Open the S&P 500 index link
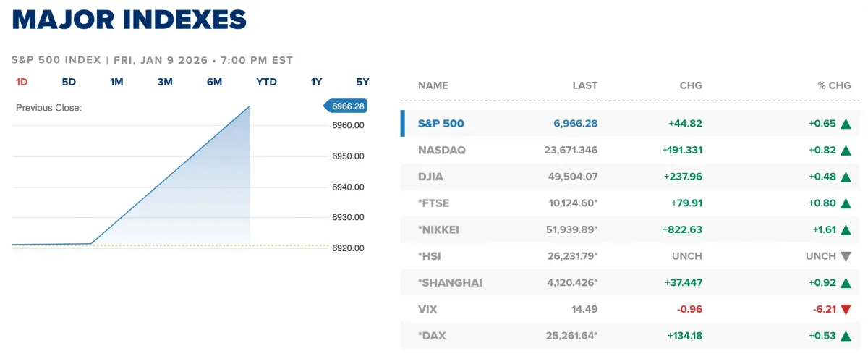Image resolution: width=868 pixels, height=359 pixels. (441, 124)
